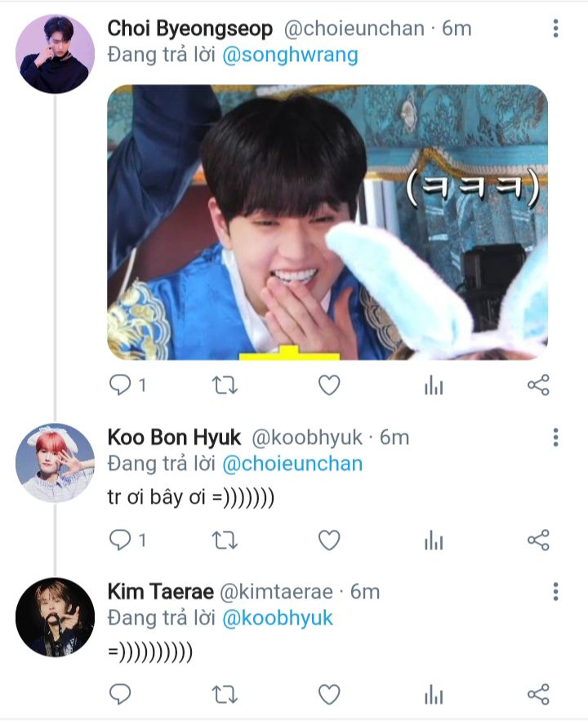This screenshot has height=725, width=588.
Task: Like Choi Byeongseop's tweet
Action: pos(328,385)
